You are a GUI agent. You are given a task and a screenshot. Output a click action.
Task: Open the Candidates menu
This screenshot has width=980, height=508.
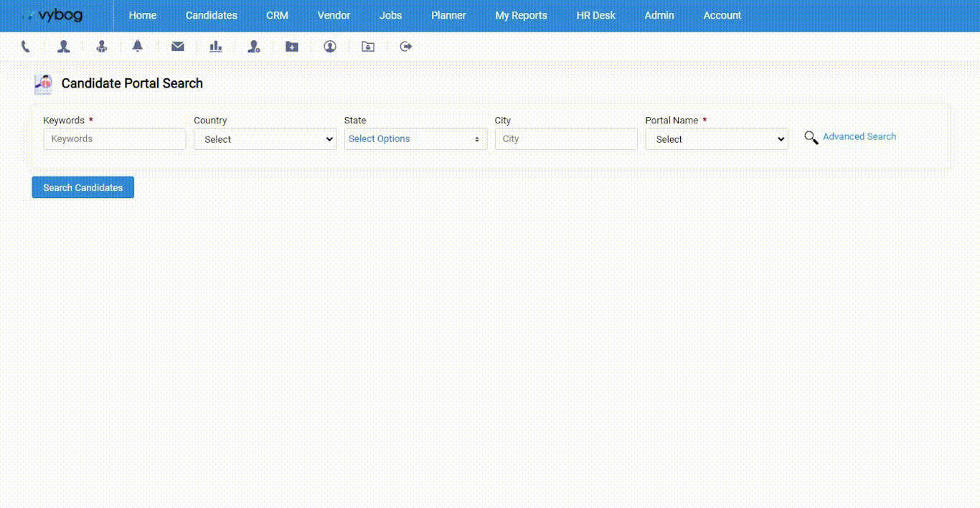pos(211,15)
